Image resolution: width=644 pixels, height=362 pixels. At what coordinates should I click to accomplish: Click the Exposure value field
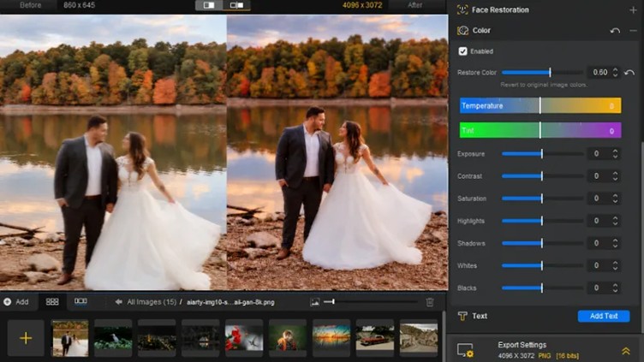click(599, 154)
